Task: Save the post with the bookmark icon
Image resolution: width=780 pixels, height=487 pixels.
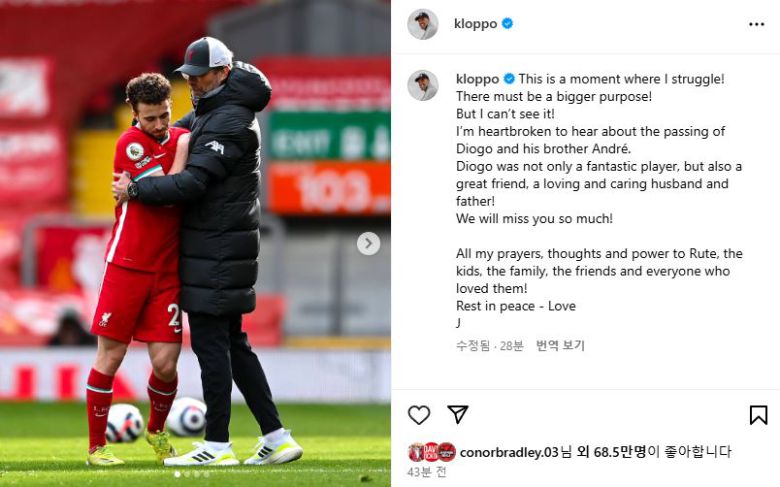Action: coord(758,415)
